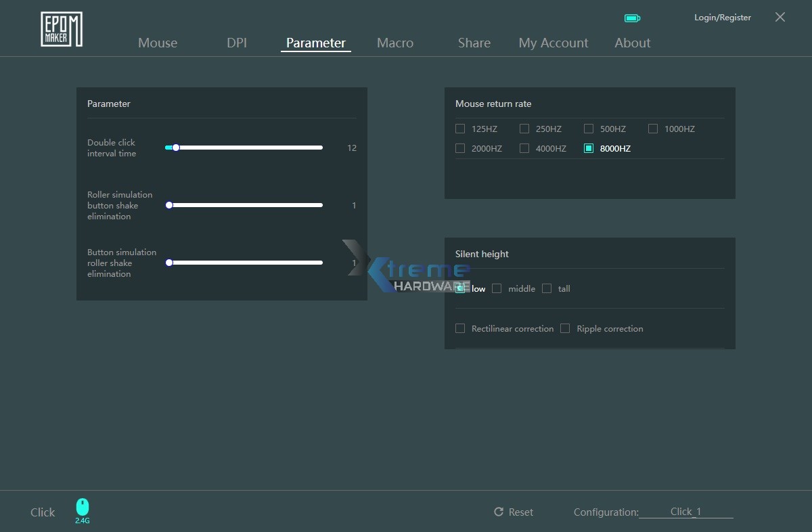812x532 pixels.
Task: Switch to the Macro tab
Action: (x=395, y=43)
